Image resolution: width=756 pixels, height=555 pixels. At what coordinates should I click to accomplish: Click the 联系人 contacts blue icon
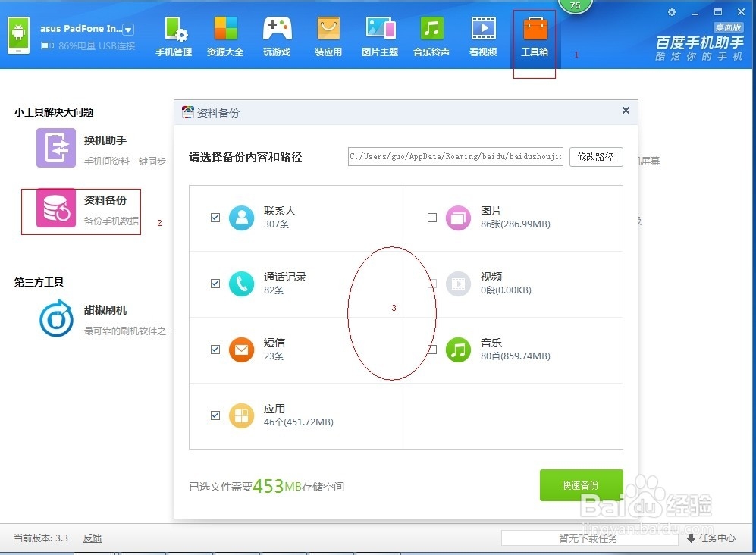(x=242, y=218)
